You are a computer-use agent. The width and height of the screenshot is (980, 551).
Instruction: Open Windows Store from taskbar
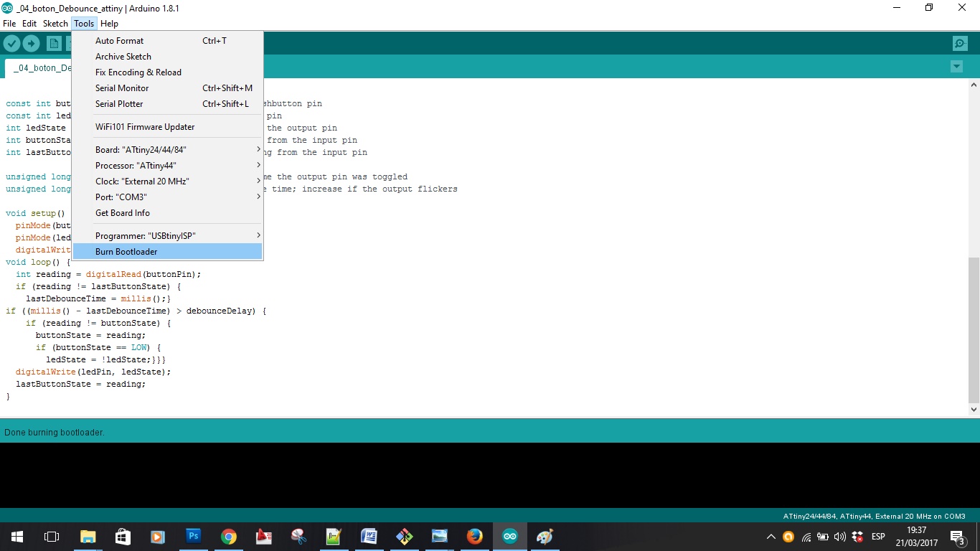(123, 537)
